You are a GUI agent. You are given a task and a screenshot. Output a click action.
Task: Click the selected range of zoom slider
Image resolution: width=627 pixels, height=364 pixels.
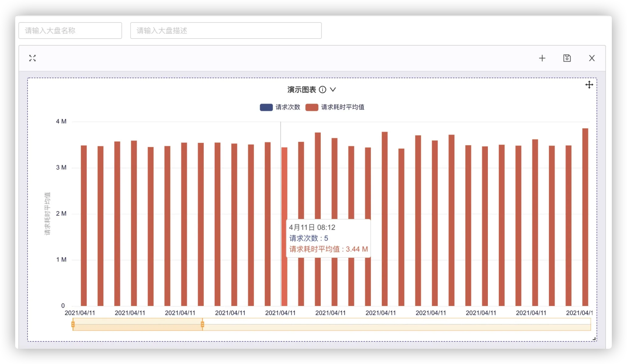[x=138, y=324]
